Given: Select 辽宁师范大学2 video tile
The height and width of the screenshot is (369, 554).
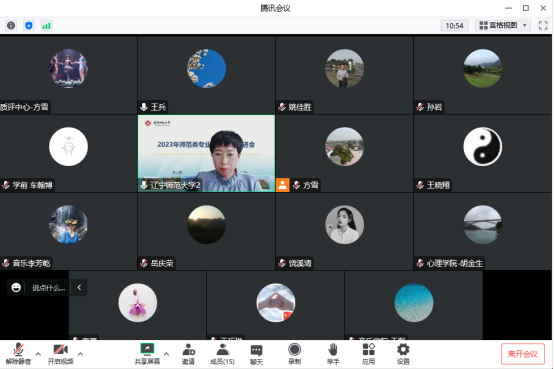Looking at the screenshot, I should (206, 153).
